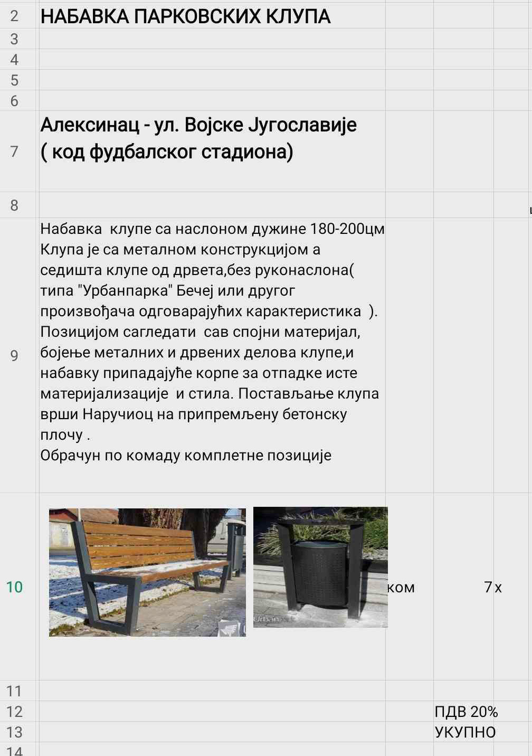The width and height of the screenshot is (532, 756).
Task: Select the black trash bin image
Action: click(x=320, y=567)
